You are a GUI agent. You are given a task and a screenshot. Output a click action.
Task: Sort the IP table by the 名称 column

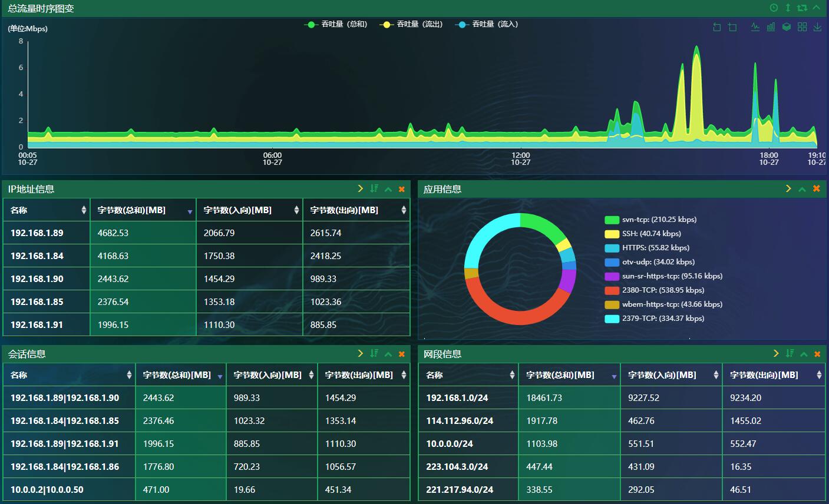click(47, 210)
